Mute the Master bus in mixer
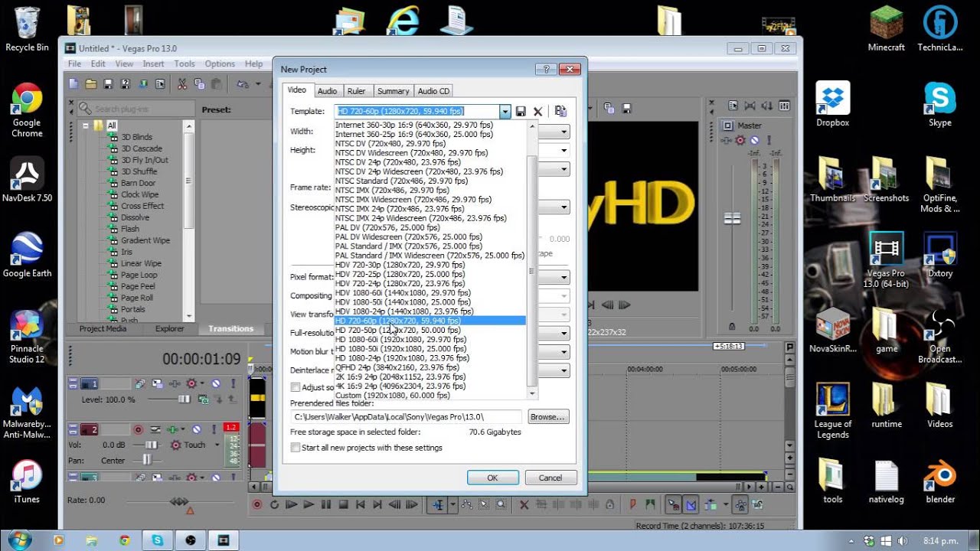The width and height of the screenshot is (980, 551). pos(754,140)
